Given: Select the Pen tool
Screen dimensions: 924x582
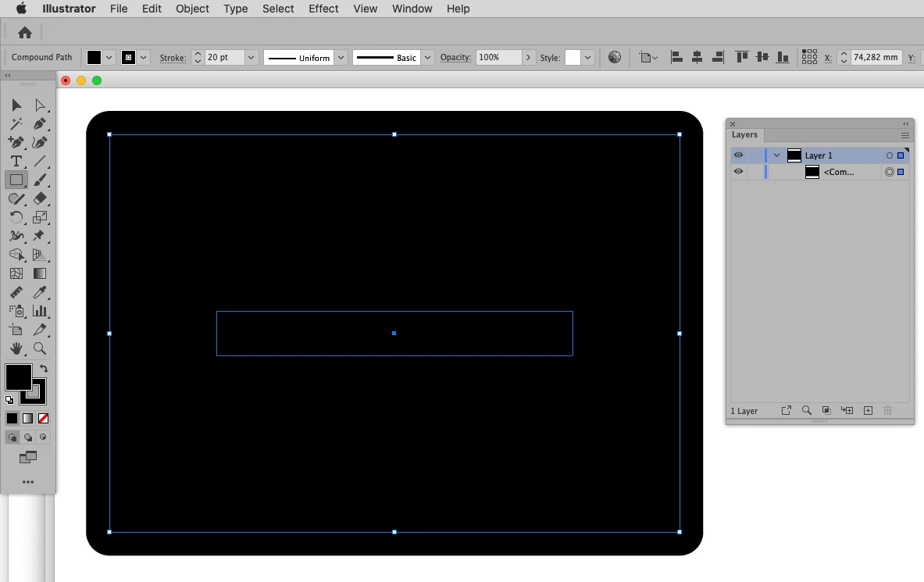Looking at the screenshot, I should click(x=40, y=124).
